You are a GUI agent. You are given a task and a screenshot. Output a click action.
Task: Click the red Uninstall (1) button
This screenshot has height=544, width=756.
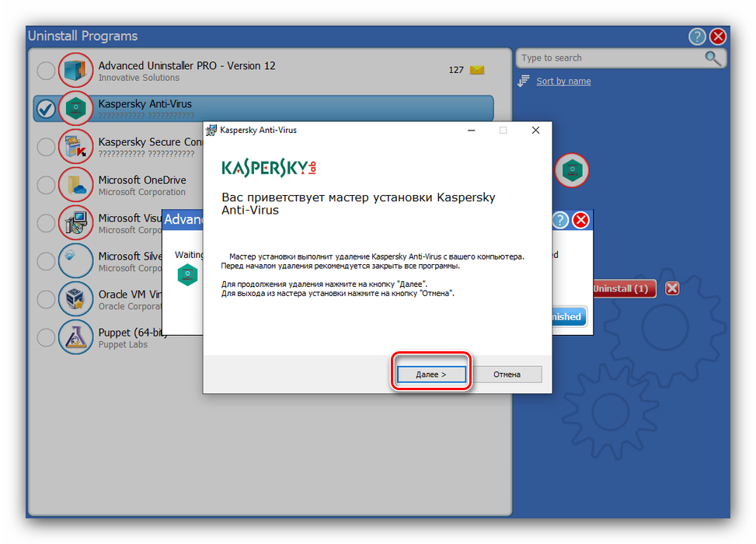coord(623,288)
